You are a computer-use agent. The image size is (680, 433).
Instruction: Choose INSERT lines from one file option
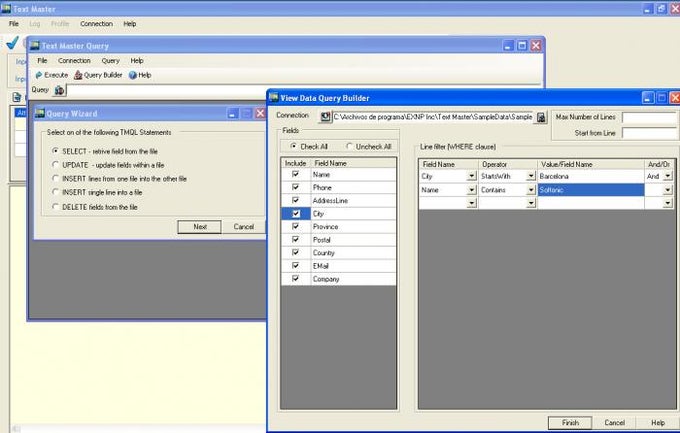[x=55, y=178]
